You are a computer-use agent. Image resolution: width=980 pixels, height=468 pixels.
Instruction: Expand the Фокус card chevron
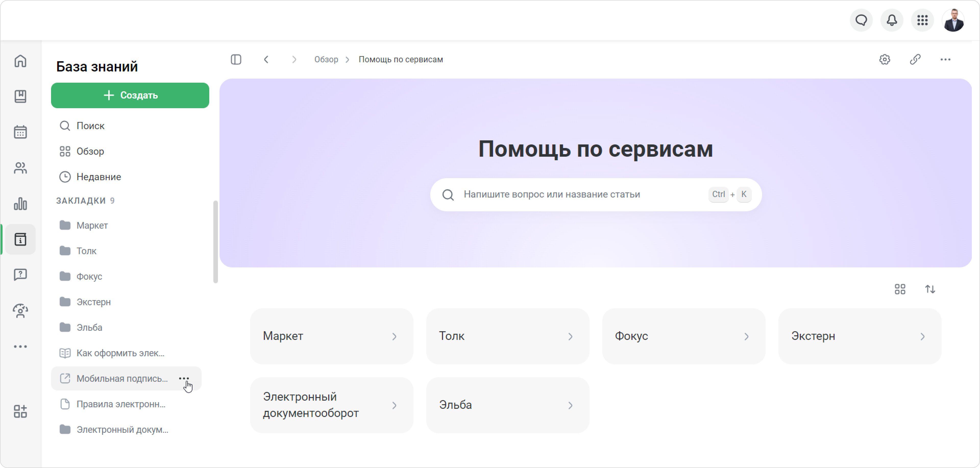[746, 336]
